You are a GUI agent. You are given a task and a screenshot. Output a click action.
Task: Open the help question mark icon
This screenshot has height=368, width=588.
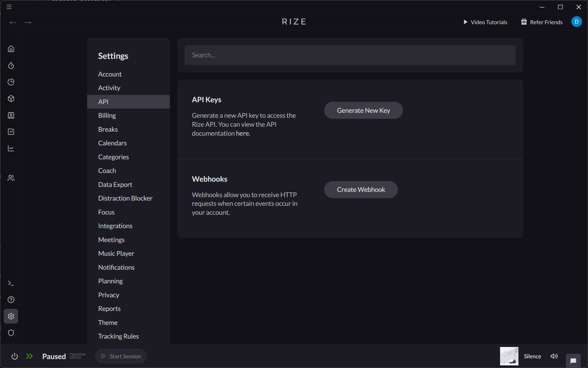11,299
